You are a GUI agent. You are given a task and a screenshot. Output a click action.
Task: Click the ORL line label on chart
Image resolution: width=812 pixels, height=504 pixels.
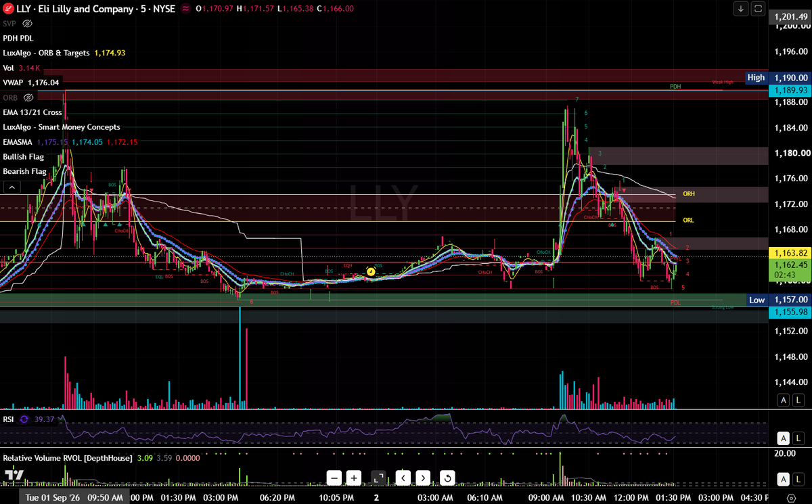[688, 221]
